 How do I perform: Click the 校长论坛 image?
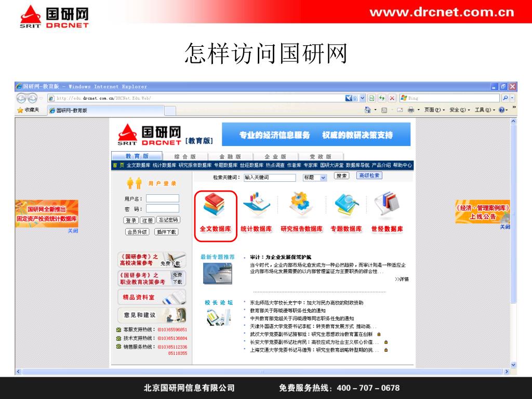point(218,318)
